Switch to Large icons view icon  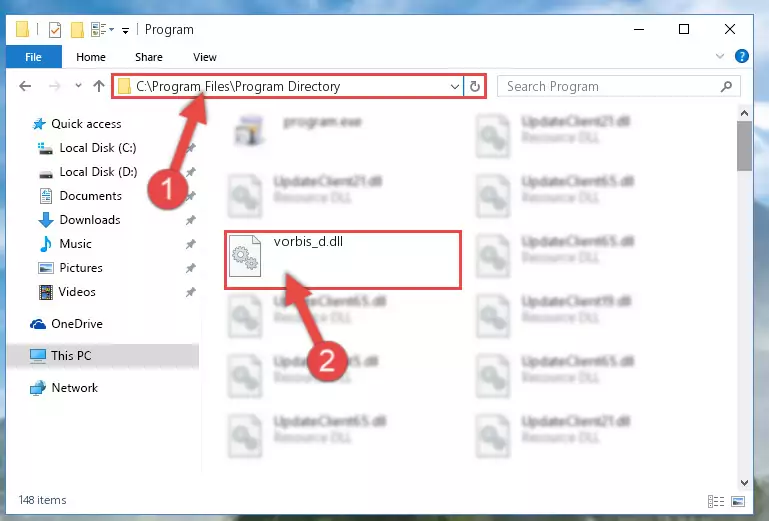738,501
